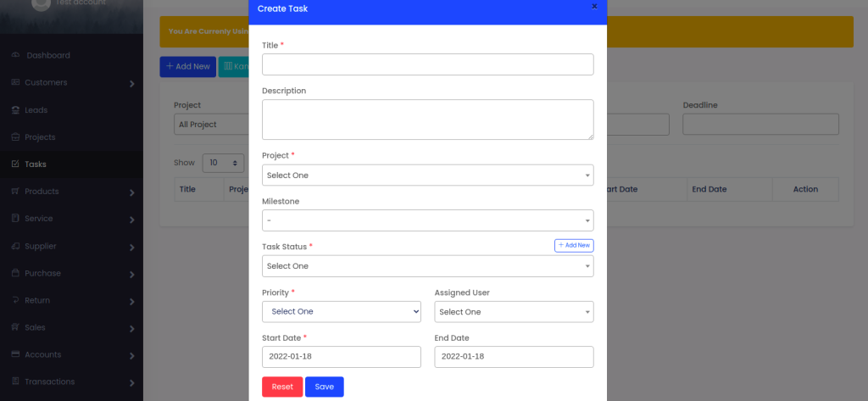Click the Supplier icon in sidebar

pyautogui.click(x=15, y=246)
